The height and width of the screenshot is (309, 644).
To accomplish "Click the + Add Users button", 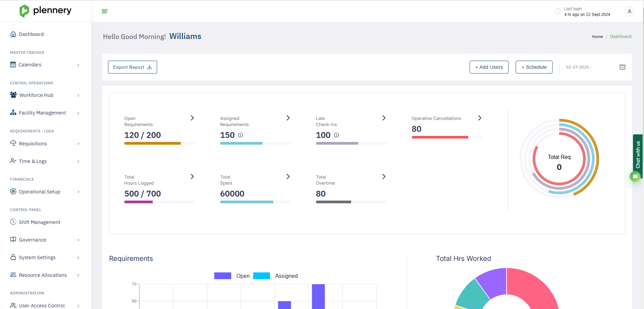I will coord(489,67).
